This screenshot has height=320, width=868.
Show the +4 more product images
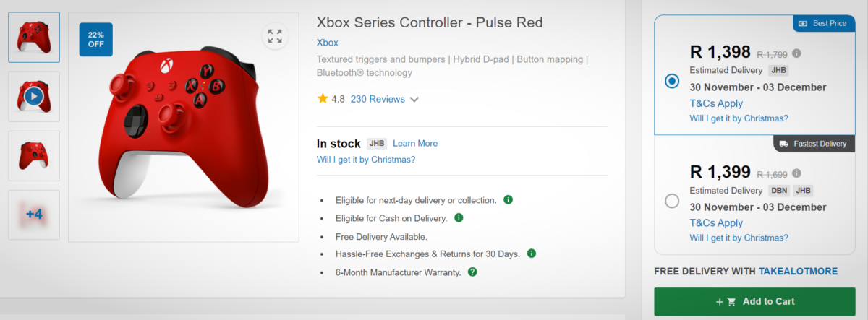pyautogui.click(x=34, y=215)
